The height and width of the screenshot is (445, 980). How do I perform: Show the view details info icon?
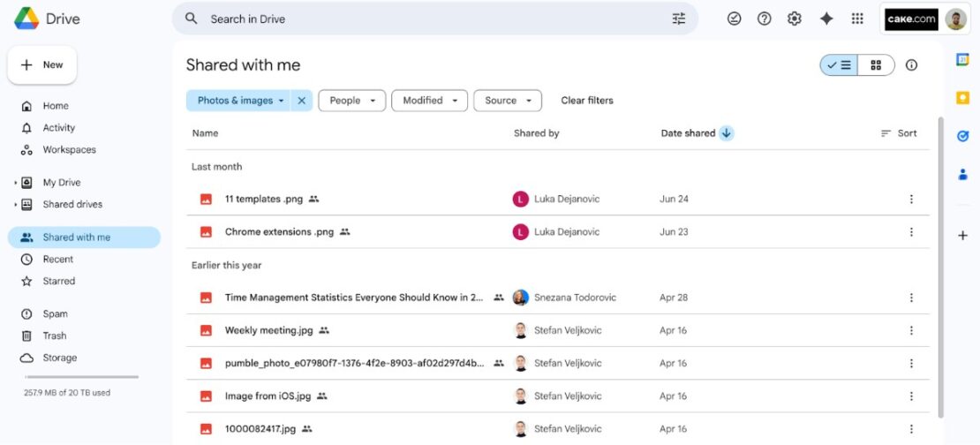point(911,65)
